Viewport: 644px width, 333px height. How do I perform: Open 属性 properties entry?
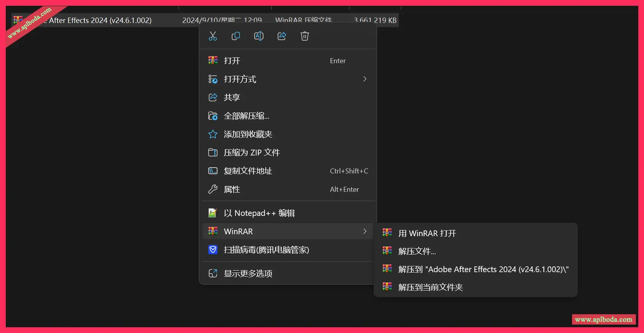click(x=288, y=189)
